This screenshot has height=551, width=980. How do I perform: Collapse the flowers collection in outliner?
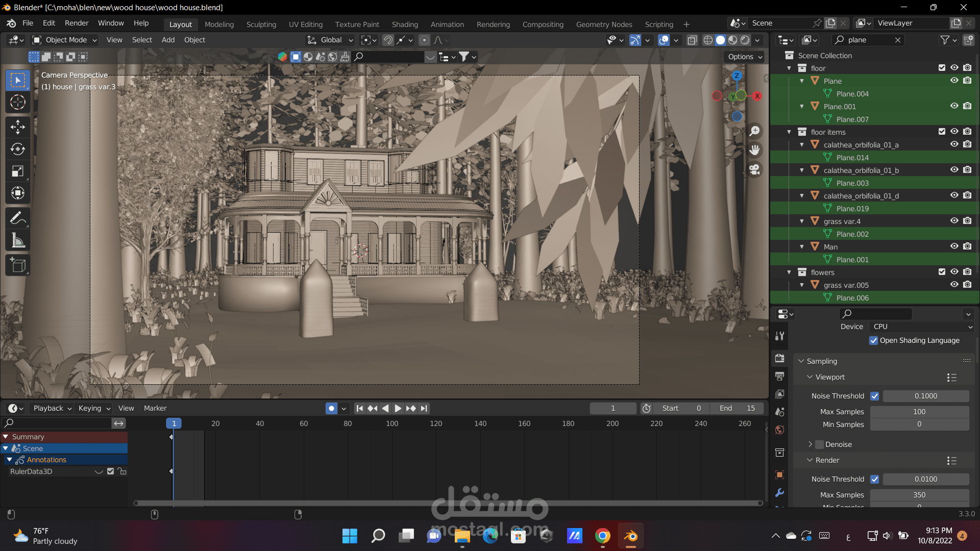pos(789,272)
